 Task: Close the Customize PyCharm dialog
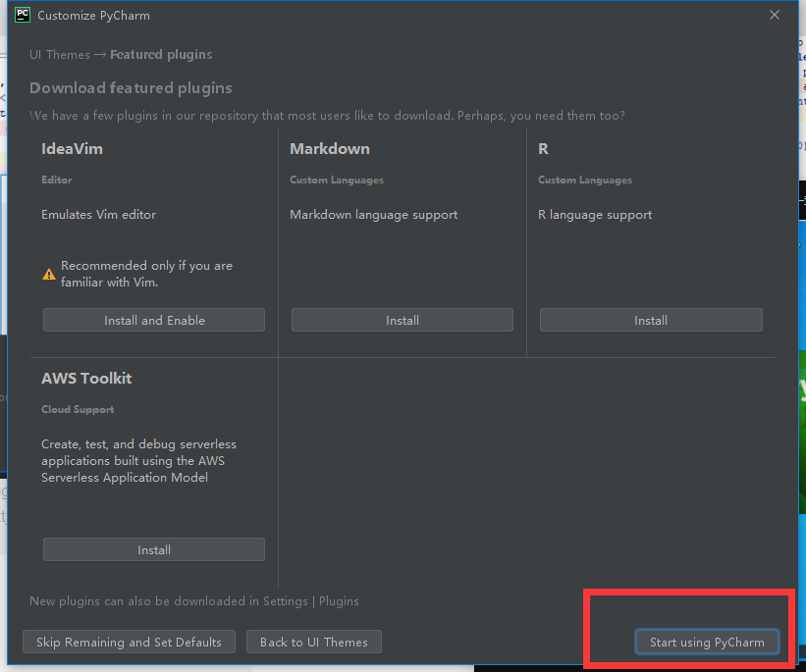(x=775, y=15)
